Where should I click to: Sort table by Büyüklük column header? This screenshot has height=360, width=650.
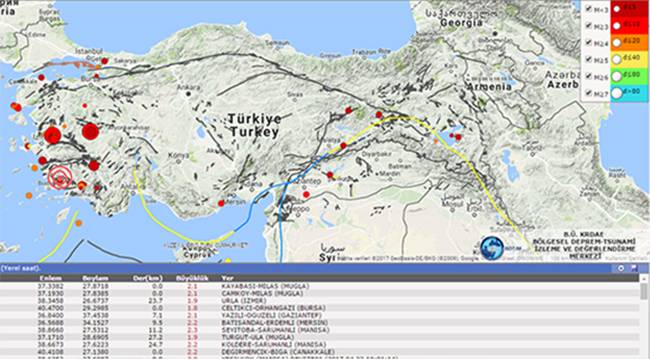point(192,278)
